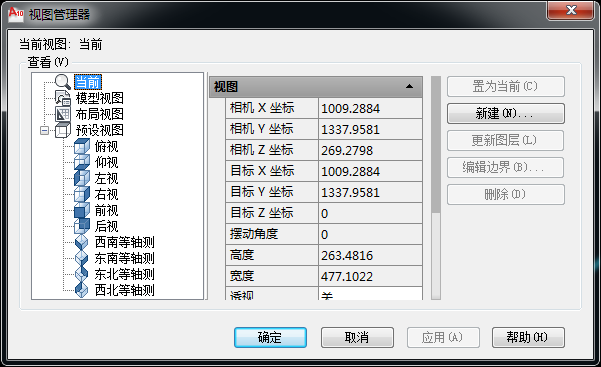Collapse the 视图 property section arrow

409,86
